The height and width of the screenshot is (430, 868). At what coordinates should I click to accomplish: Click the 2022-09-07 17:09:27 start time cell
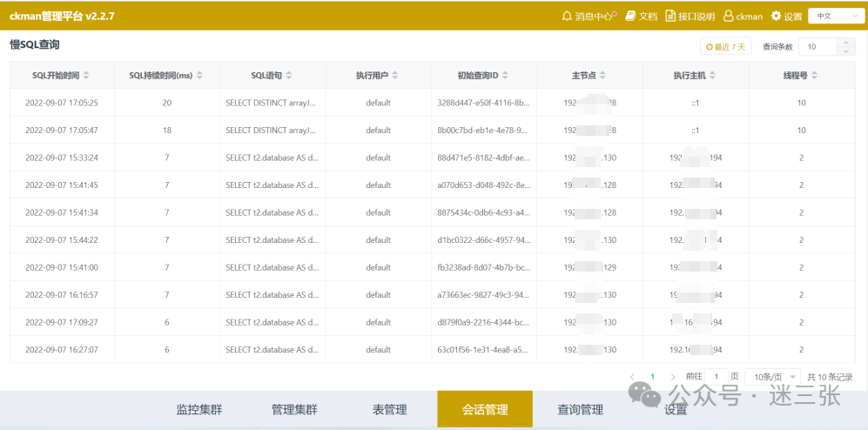pyautogui.click(x=62, y=322)
